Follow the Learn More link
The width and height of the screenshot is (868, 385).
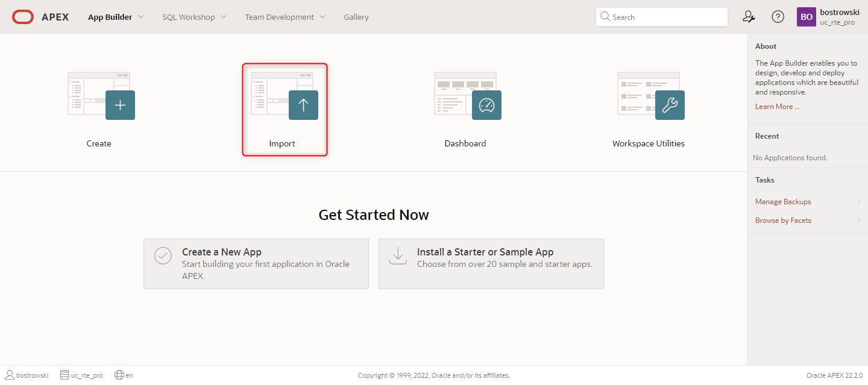778,107
